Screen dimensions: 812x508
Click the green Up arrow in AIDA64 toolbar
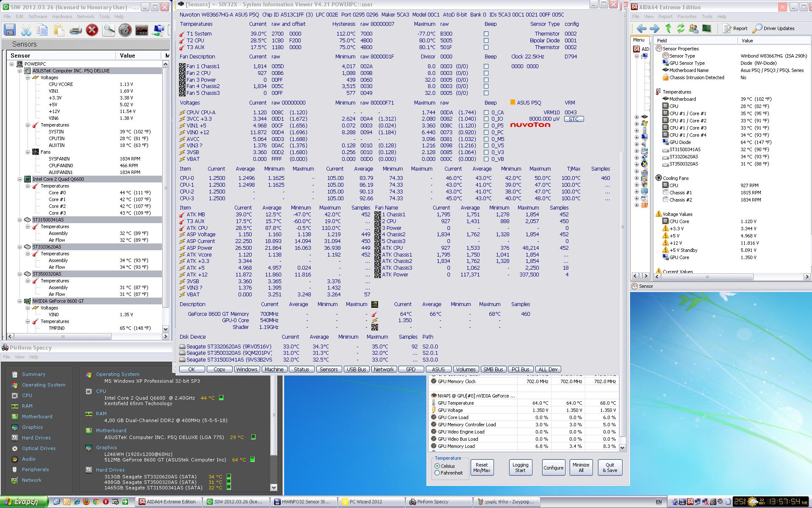(668, 28)
